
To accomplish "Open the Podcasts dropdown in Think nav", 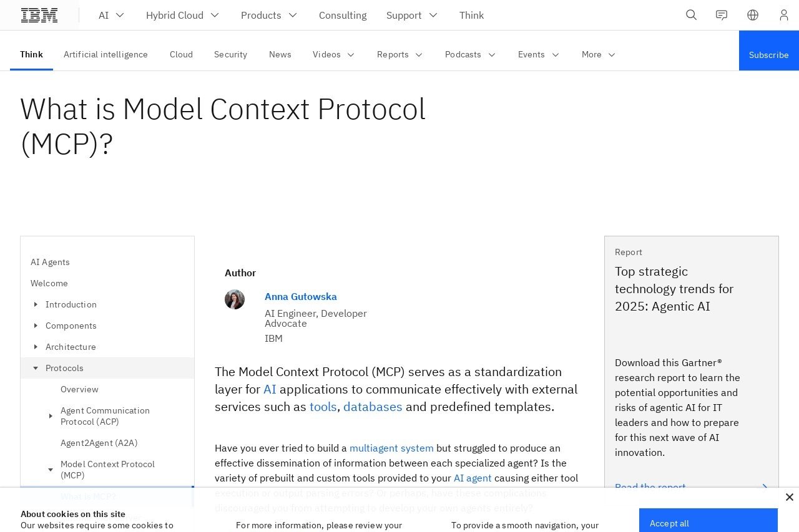I will (470, 54).
